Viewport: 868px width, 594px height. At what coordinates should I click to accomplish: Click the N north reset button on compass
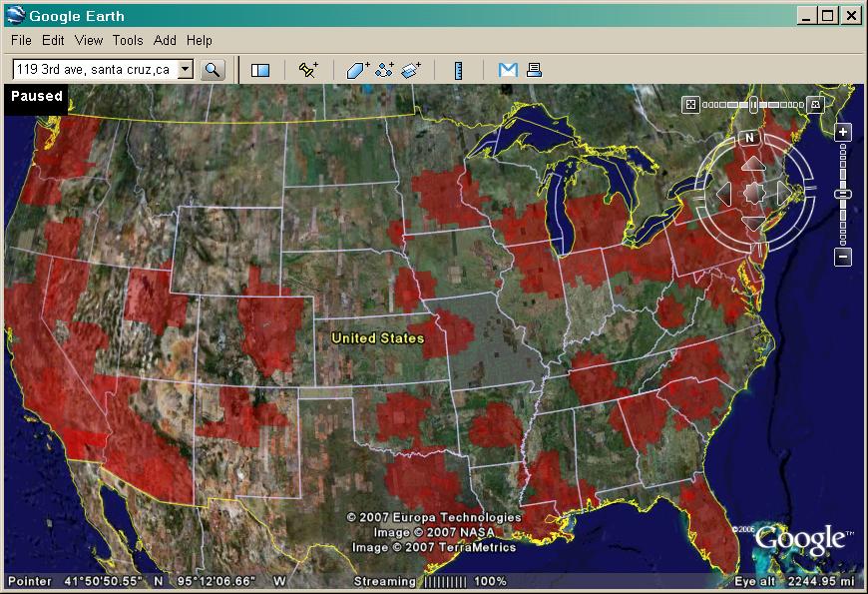[x=750, y=138]
